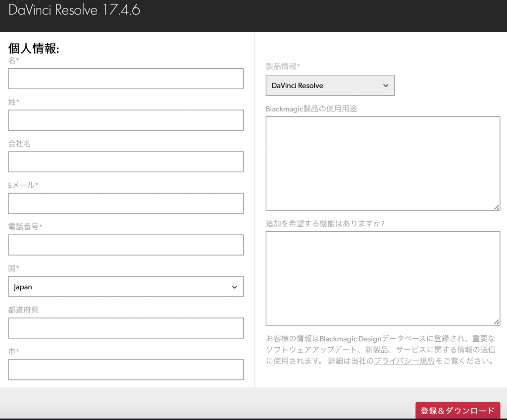Focus the 追加を希望する機能 text area
This screenshot has width=507, height=420.
[383, 277]
